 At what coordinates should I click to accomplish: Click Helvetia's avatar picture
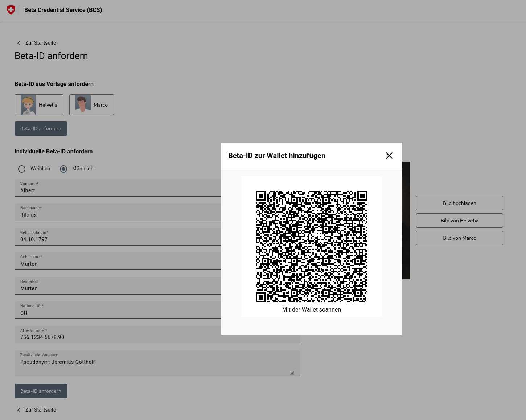pos(28,105)
